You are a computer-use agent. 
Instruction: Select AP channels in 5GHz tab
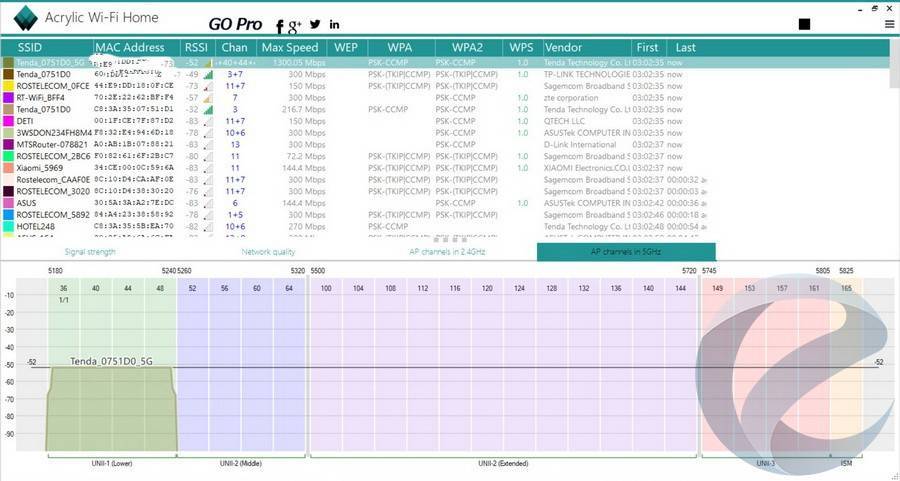click(626, 252)
